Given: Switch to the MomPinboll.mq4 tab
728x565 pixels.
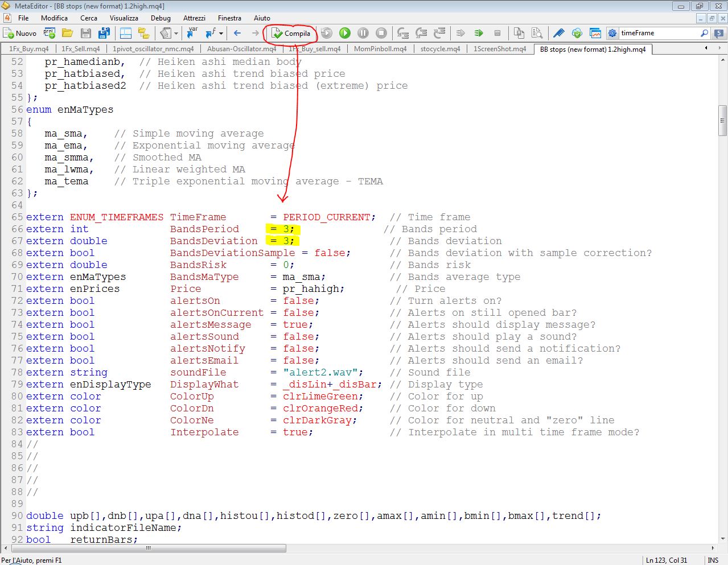Looking at the screenshot, I should [380, 49].
